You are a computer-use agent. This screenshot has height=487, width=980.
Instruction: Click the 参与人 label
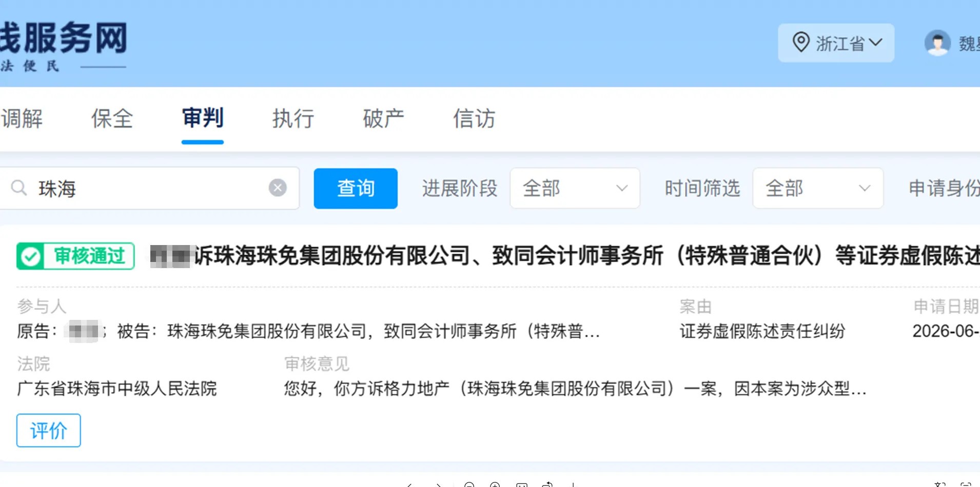(x=42, y=307)
